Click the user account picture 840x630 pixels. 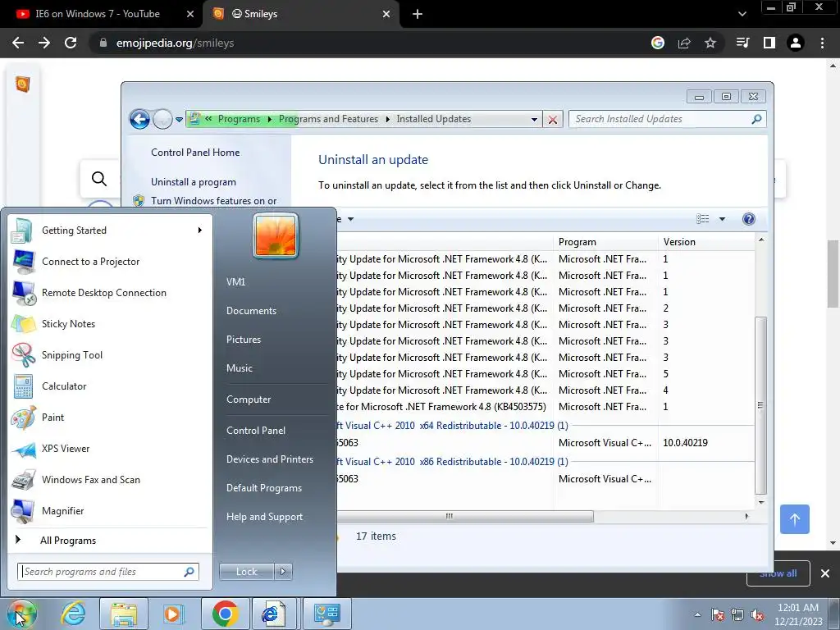(276, 235)
